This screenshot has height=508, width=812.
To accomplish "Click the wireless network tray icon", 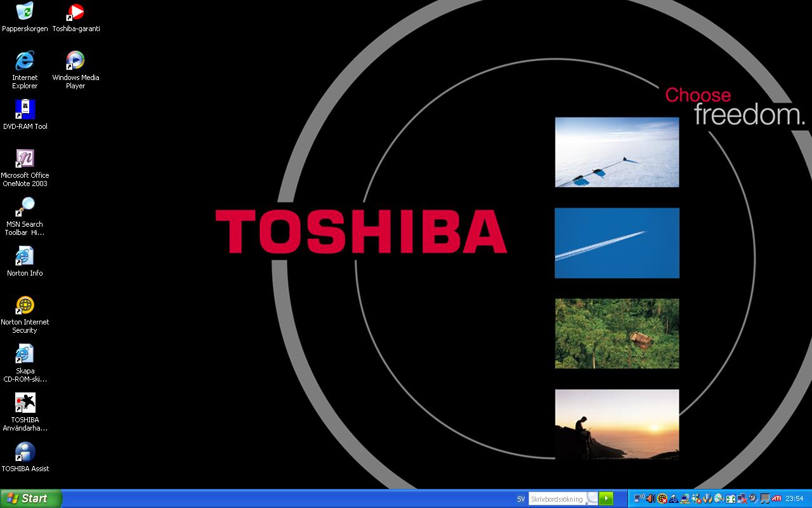I will pyautogui.click(x=639, y=498).
